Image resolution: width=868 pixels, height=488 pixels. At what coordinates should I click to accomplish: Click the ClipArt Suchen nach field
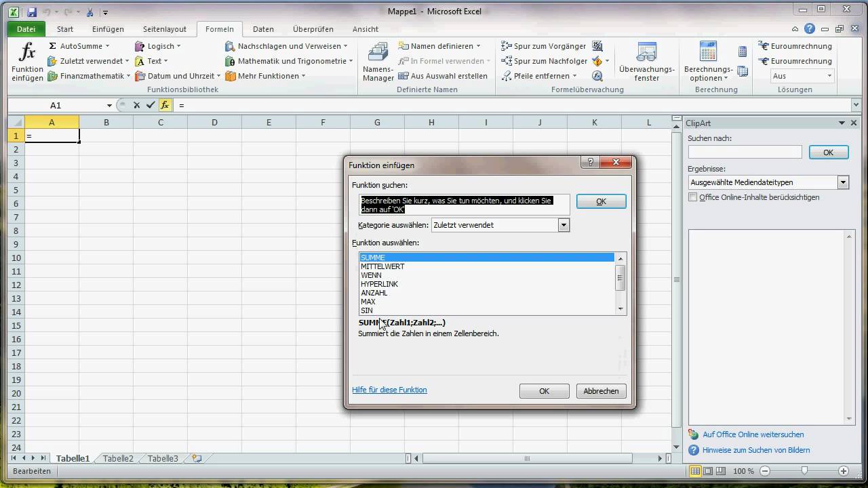coord(745,152)
